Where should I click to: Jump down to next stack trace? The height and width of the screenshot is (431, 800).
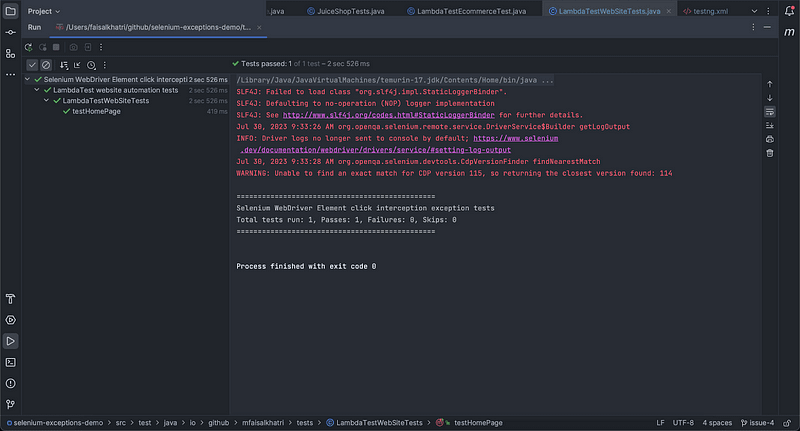[x=770, y=98]
